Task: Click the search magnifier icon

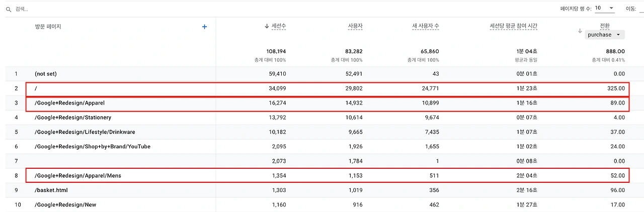Action: (x=9, y=9)
